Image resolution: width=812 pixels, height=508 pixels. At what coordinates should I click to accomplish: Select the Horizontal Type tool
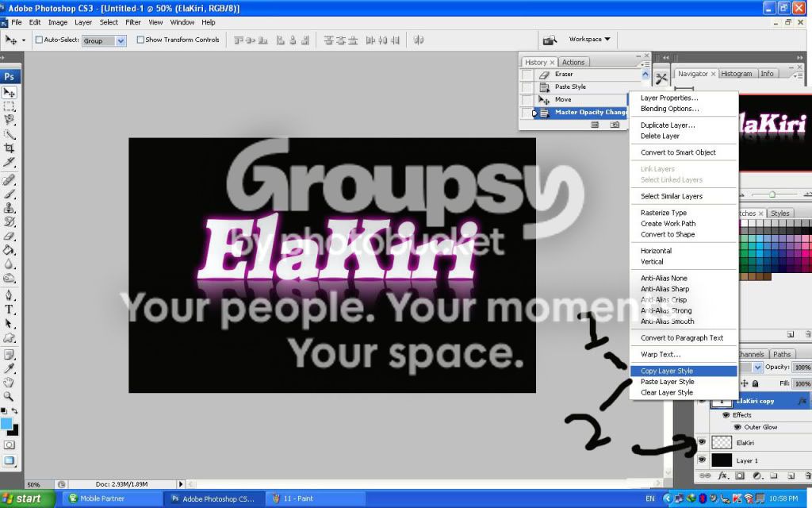pos(10,310)
